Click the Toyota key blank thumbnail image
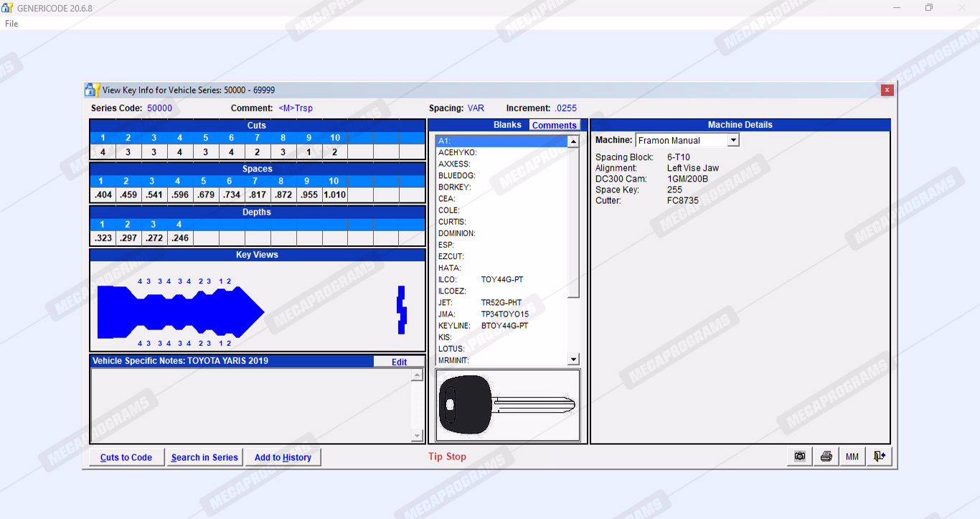The height and width of the screenshot is (519, 980). click(507, 406)
